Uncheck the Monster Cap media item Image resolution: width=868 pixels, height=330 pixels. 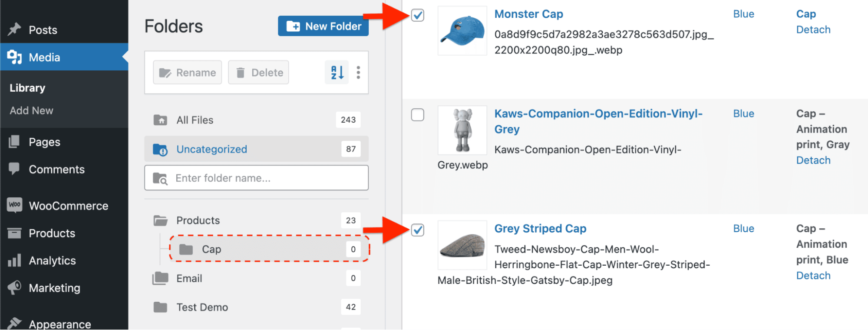coord(417,15)
